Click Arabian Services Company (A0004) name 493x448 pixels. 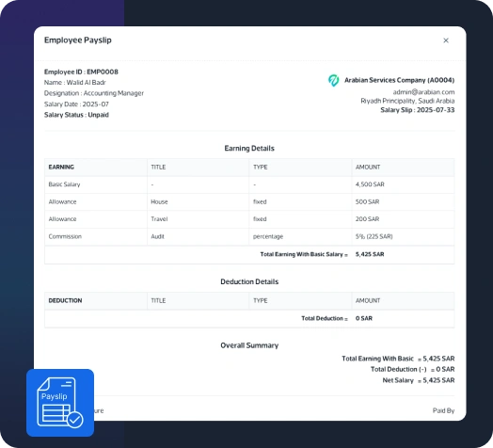pos(399,80)
